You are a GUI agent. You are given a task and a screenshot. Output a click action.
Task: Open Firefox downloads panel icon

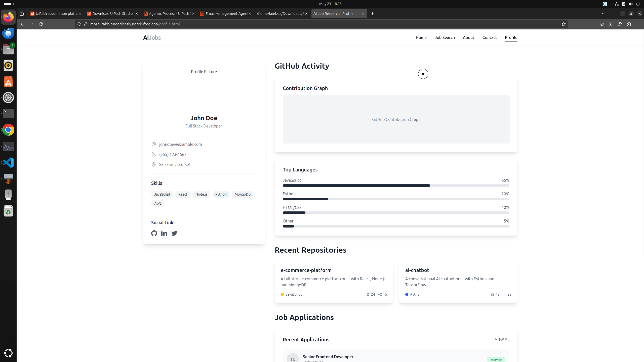(x=611, y=24)
